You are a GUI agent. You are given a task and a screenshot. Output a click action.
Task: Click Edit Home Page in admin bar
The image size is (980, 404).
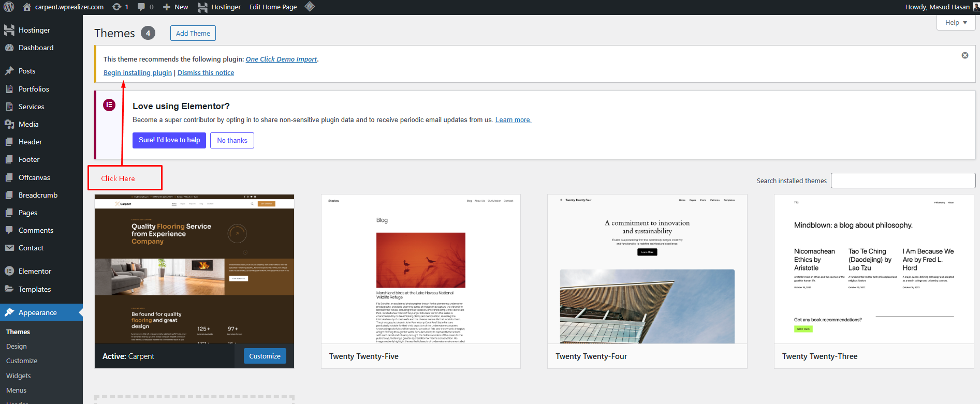(x=273, y=7)
